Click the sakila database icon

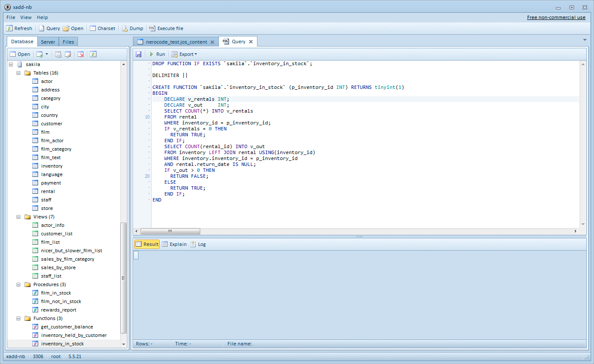[19, 64]
